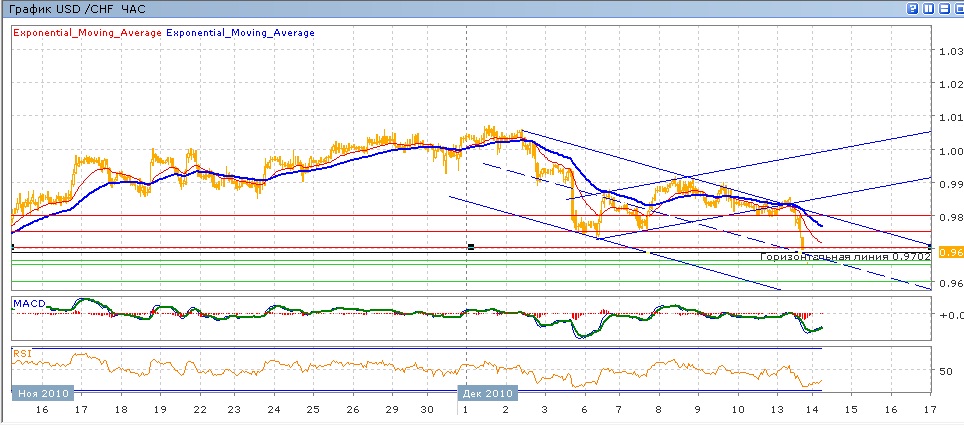Select the 'Горизонтальная линия 0.9702' label
This screenshot has width=964, height=428.
click(845, 257)
